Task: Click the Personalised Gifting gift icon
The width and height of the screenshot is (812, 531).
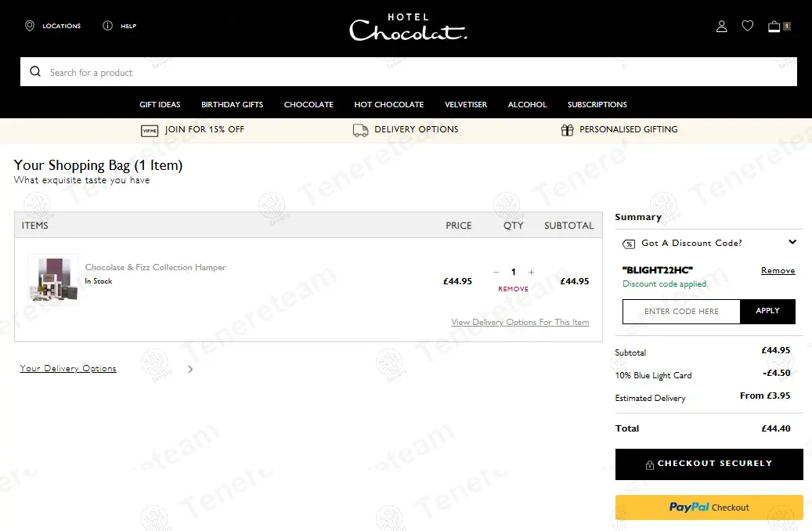Action: point(567,130)
